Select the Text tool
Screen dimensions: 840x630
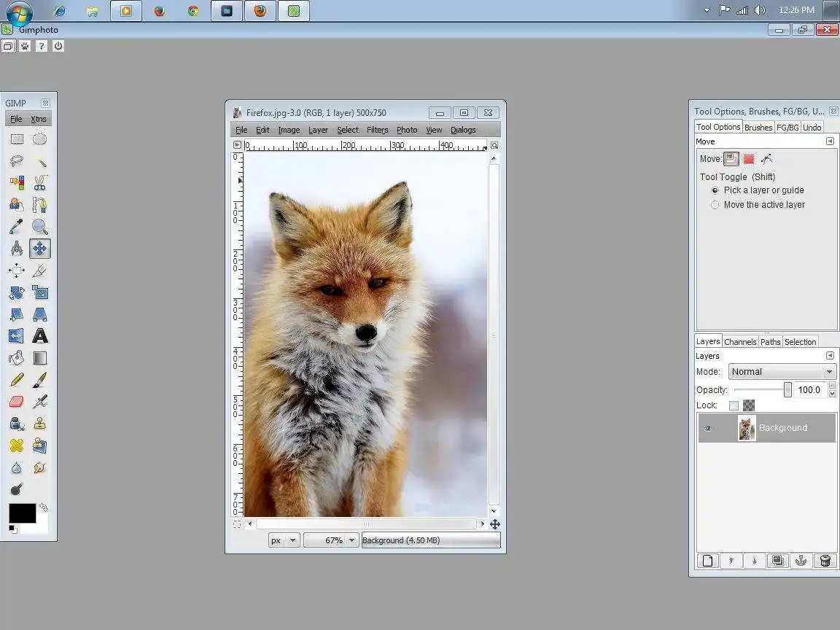tap(40, 336)
